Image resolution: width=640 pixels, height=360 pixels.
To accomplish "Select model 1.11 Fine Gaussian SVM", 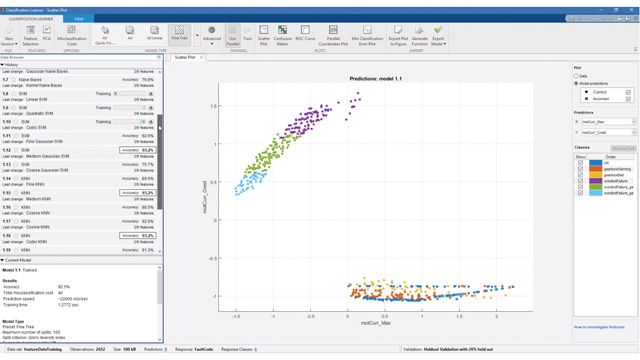I will point(78,138).
